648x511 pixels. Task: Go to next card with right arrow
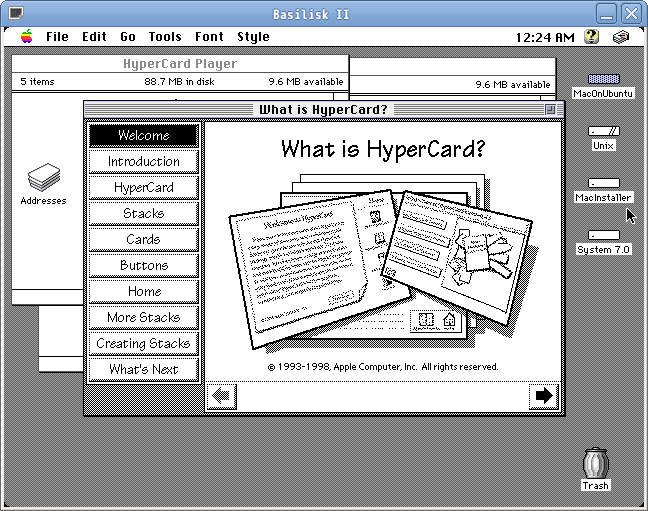[x=544, y=396]
